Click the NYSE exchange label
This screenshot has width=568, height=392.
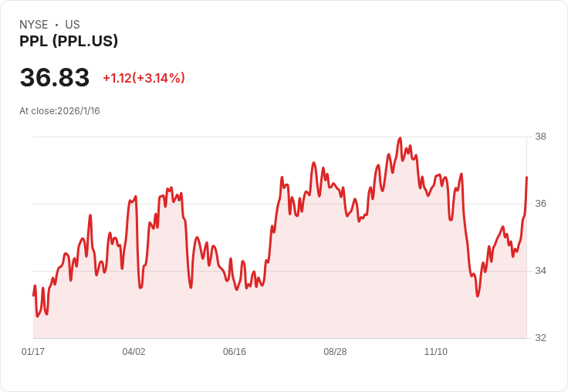point(33,25)
